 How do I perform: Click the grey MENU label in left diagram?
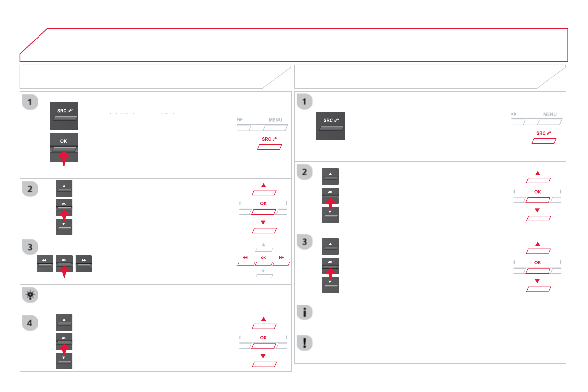(x=275, y=120)
